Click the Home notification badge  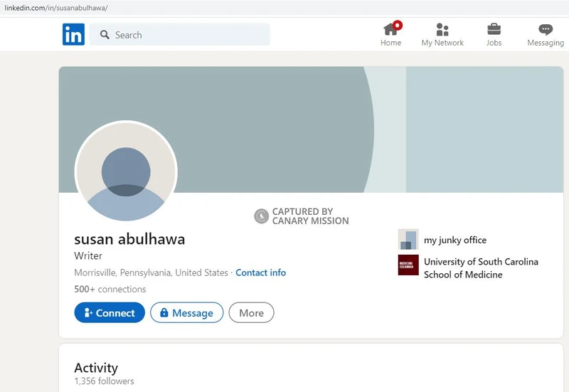(x=398, y=25)
